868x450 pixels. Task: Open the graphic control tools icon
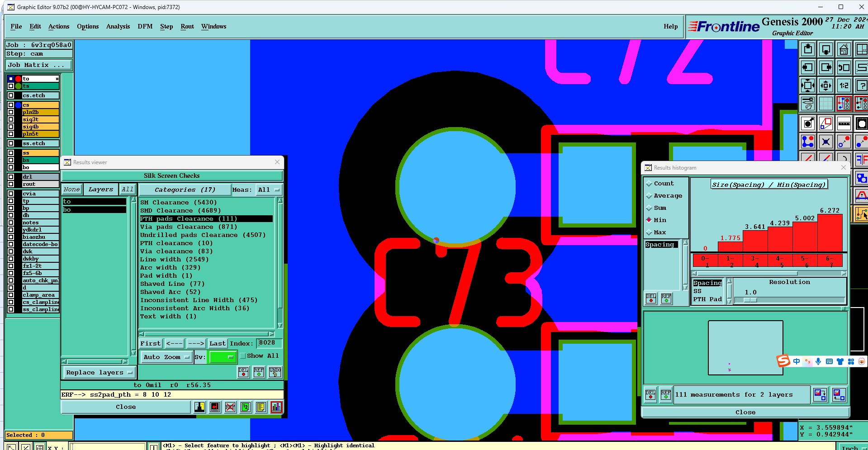click(808, 104)
